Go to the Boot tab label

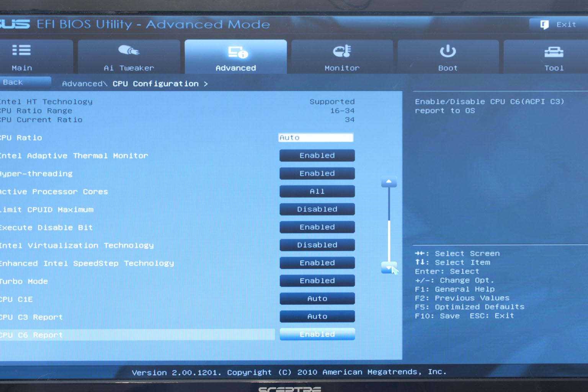[448, 68]
